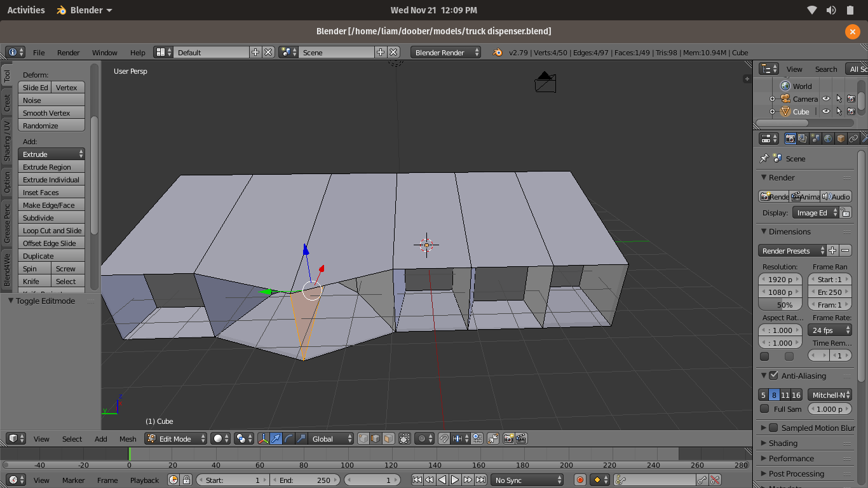Expand the Shading panel
This screenshot has height=488, width=868.
point(783,443)
